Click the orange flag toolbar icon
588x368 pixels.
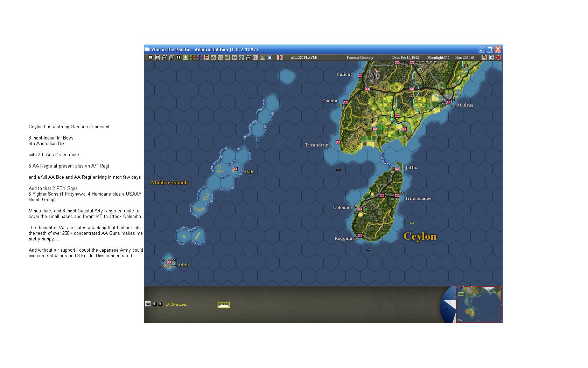pyautogui.click(x=206, y=57)
